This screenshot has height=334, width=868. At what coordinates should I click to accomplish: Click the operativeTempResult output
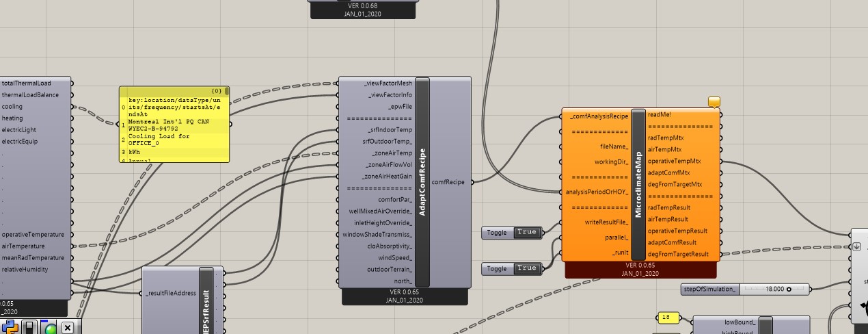[677, 231]
